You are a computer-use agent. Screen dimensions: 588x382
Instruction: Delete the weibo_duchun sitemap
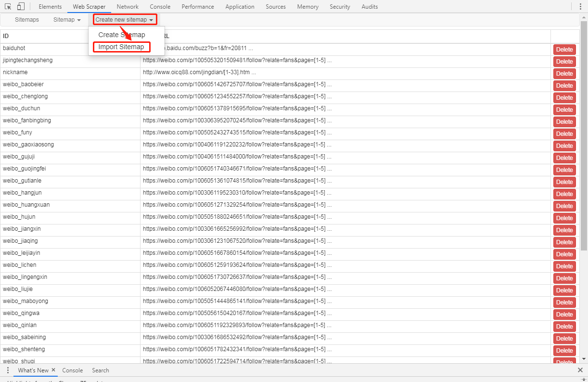coord(564,110)
